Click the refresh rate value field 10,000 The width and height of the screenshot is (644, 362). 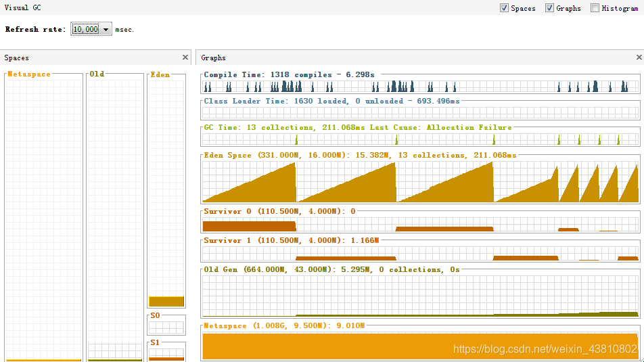click(85, 29)
